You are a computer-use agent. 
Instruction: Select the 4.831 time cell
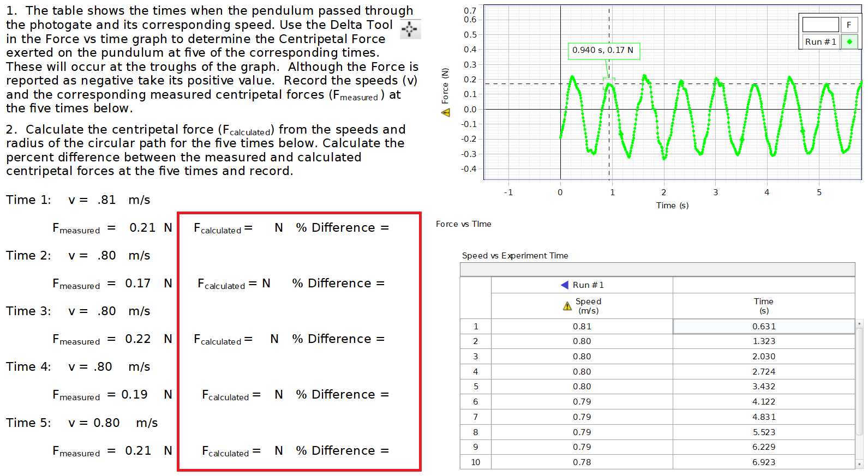[x=764, y=417]
